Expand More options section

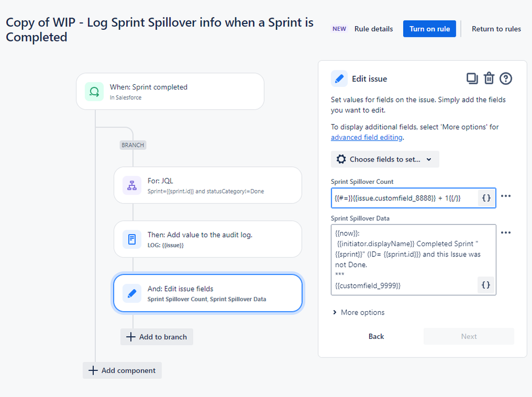(x=358, y=312)
